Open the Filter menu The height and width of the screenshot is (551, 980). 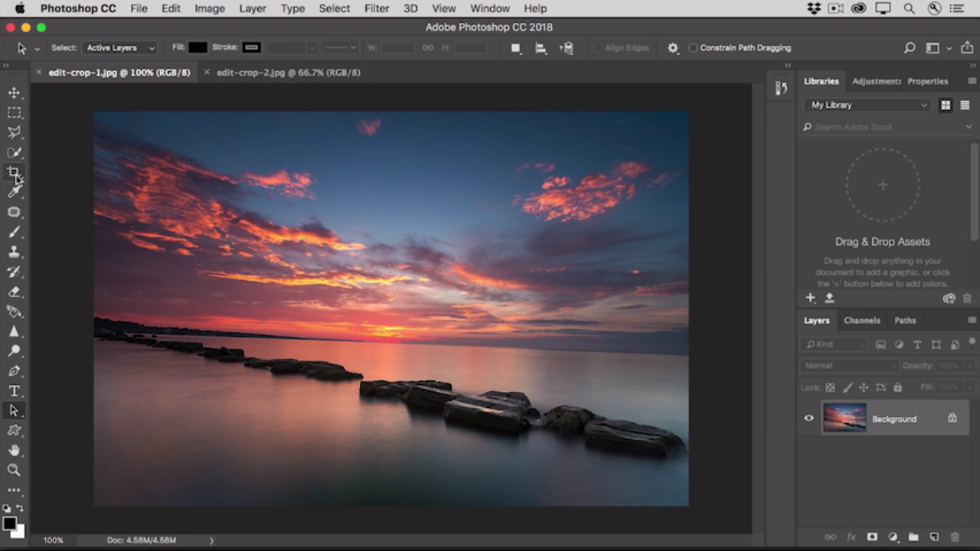pos(376,8)
